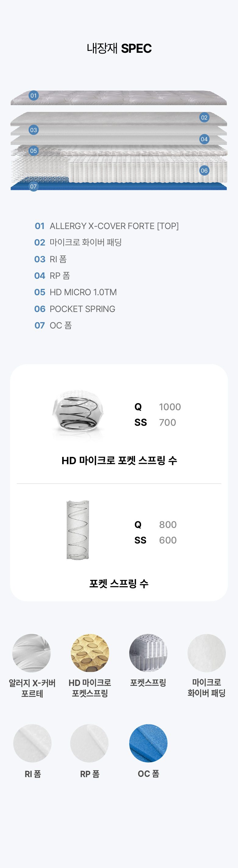The height and width of the screenshot is (868, 238).
Task: Click the ALLERGY X-COVER FORTE [TOP] list item
Action: pyautogui.click(x=106, y=226)
